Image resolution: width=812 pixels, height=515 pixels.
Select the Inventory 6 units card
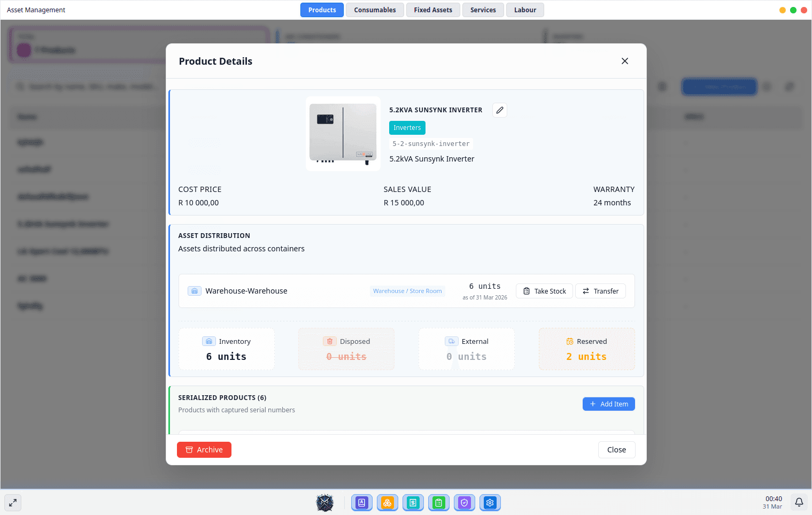point(227,349)
